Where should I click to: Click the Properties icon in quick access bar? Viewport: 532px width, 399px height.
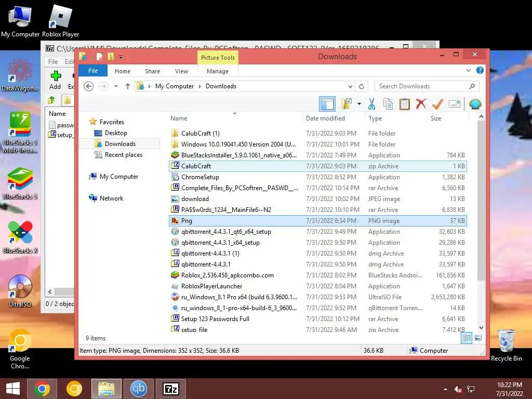99,57
